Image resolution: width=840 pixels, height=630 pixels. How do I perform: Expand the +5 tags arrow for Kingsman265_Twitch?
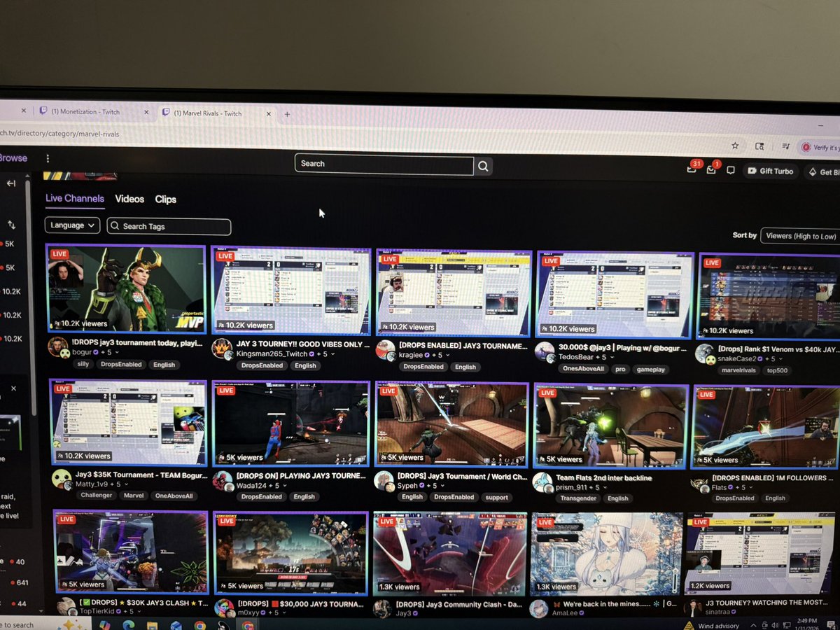(x=332, y=354)
